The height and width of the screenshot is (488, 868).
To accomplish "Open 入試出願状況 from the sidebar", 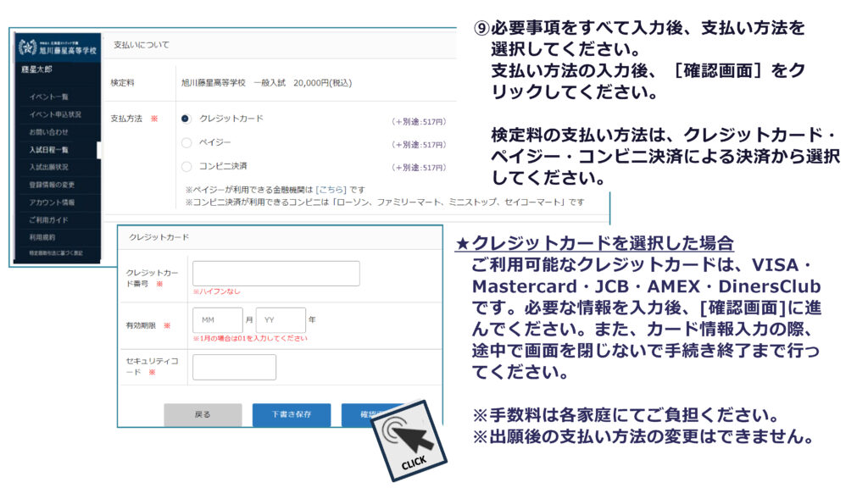I will click(x=49, y=167).
